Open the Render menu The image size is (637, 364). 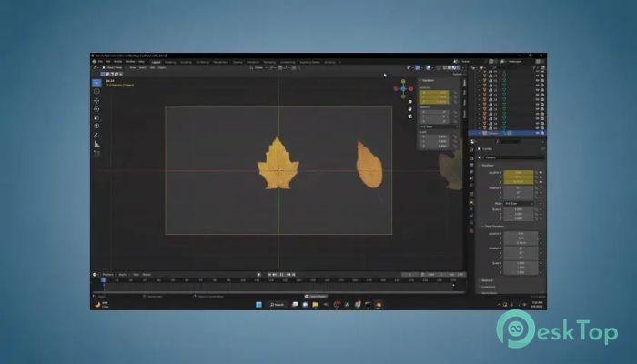click(x=117, y=62)
